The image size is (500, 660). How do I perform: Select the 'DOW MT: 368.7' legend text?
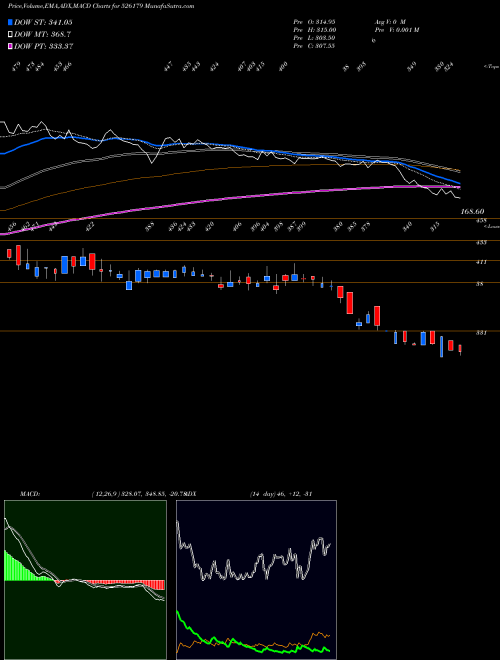(x=42, y=34)
